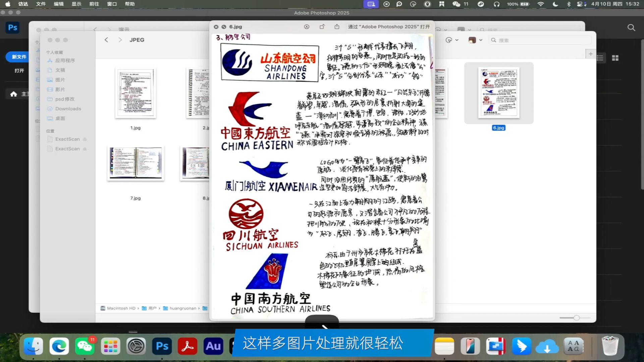The width and height of the screenshot is (644, 362).
Task: Open the 帮助 menu
Action: coord(130,4)
